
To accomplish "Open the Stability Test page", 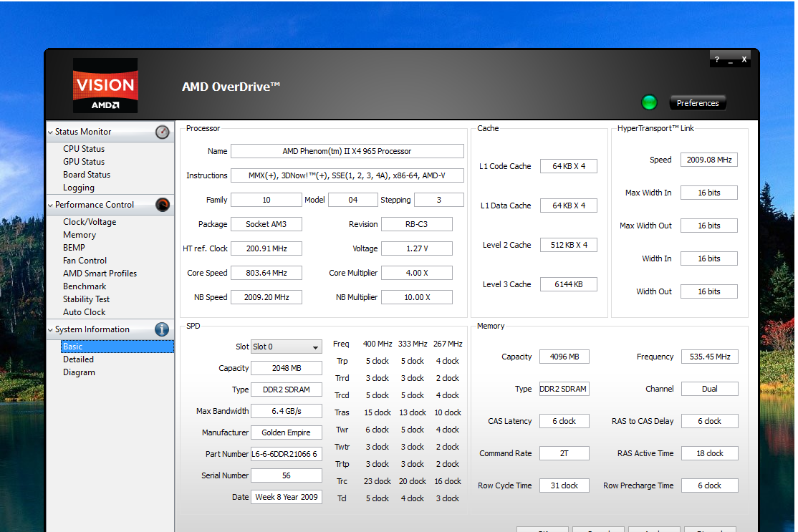I will point(86,299).
